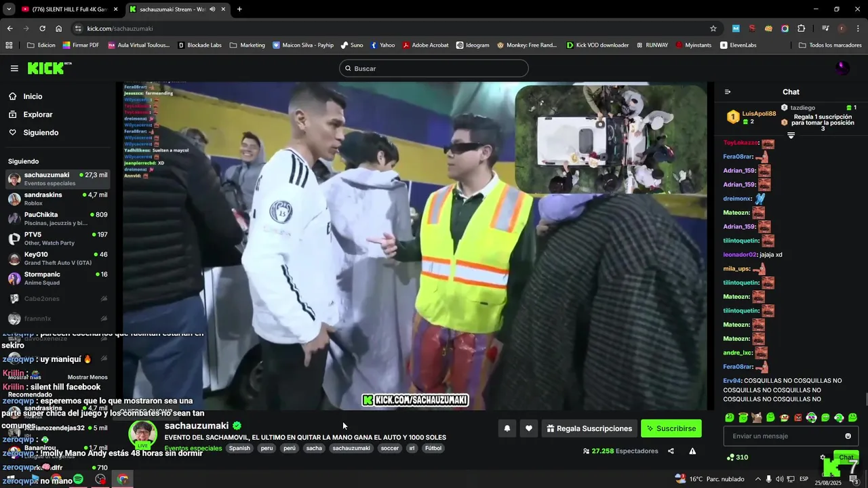868x488 pixels.
Task: Open KeyG10 Grand Theft Auto channel
Action: click(58, 258)
